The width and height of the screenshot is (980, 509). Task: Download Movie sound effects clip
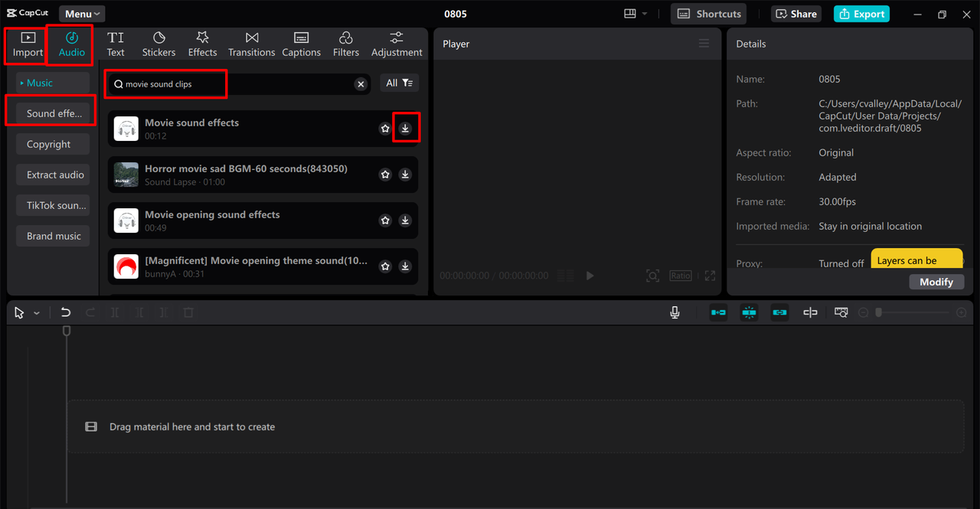(405, 129)
